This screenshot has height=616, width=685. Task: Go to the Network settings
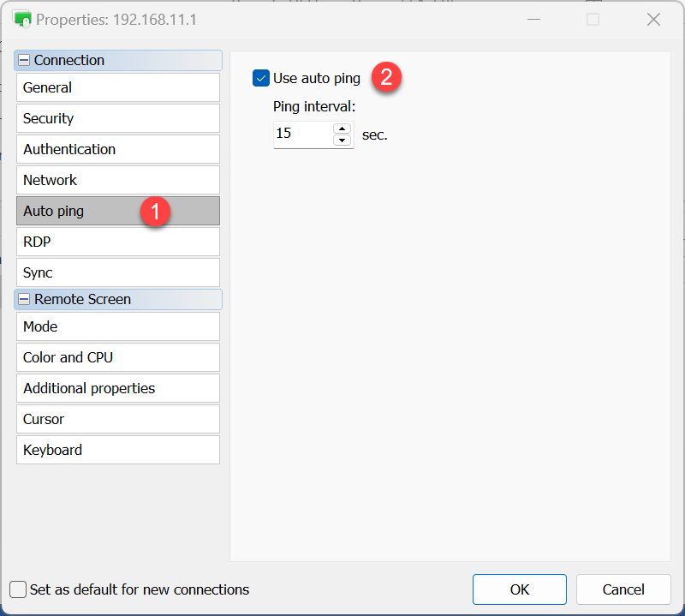point(117,180)
